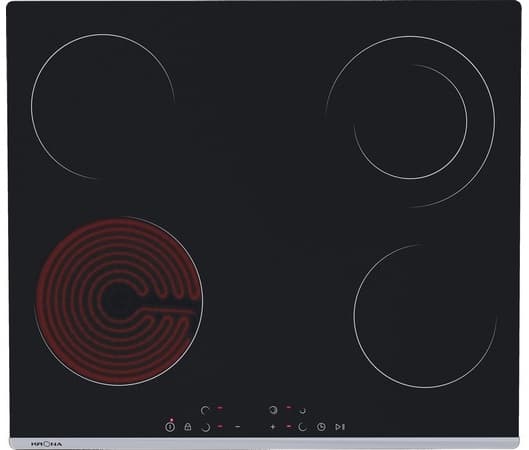
Task: Select the rear-left cooking zone icon
Action: coord(205,410)
